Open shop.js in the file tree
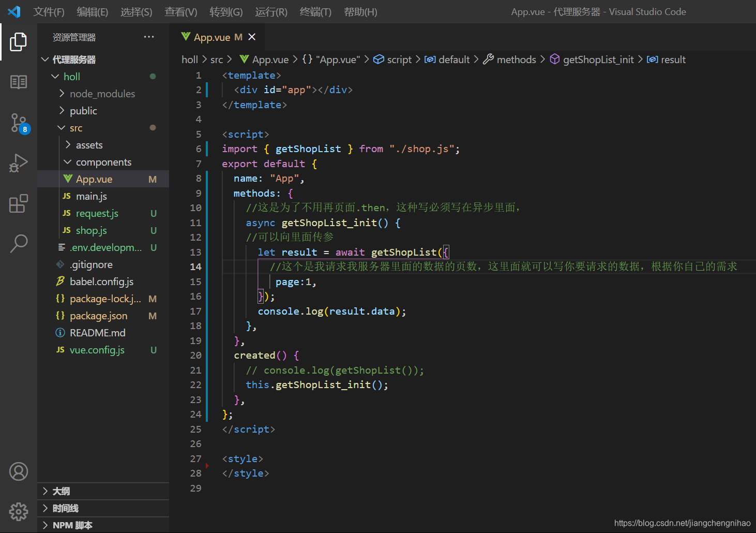This screenshot has height=533, width=756. click(103, 230)
